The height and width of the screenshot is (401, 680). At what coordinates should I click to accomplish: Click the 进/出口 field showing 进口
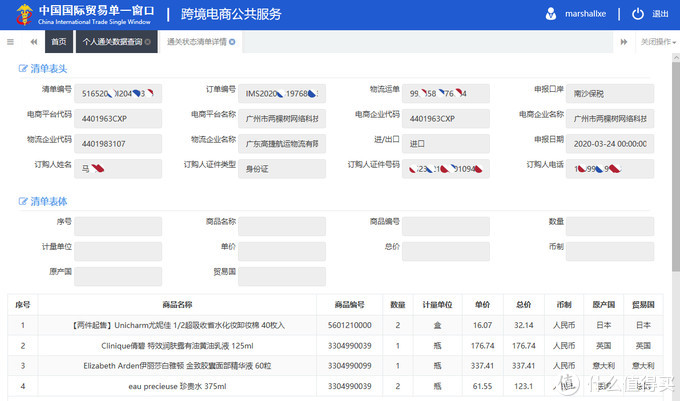[x=446, y=143]
